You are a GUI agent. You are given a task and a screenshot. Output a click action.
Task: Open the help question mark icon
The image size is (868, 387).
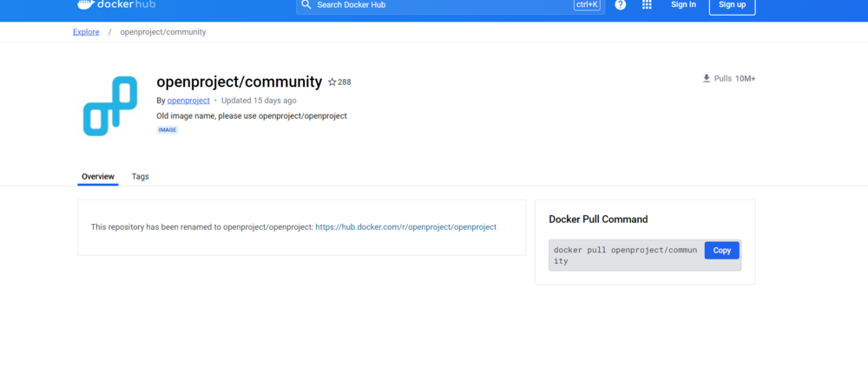point(621,5)
